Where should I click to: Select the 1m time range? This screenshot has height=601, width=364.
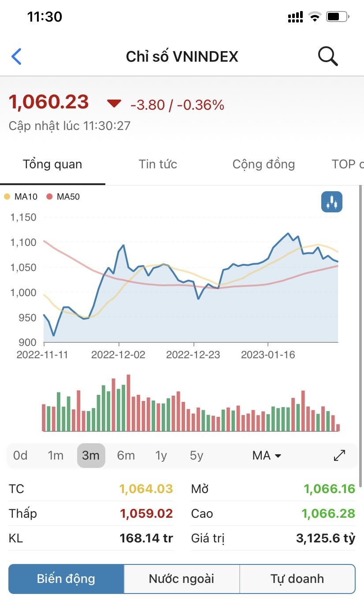coord(56,455)
